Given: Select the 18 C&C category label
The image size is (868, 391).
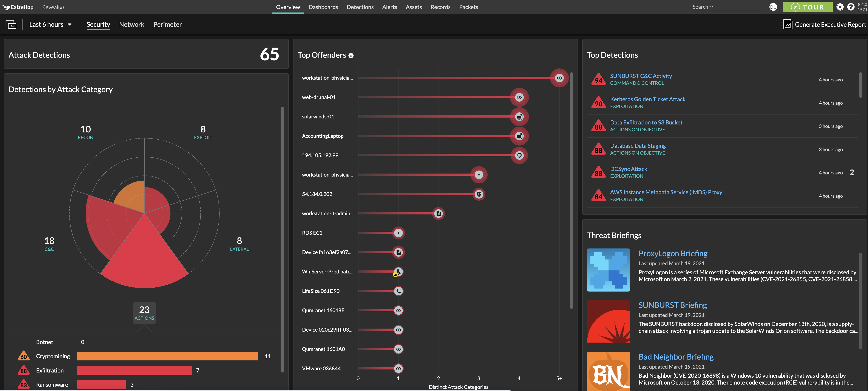Looking at the screenshot, I should (49, 244).
